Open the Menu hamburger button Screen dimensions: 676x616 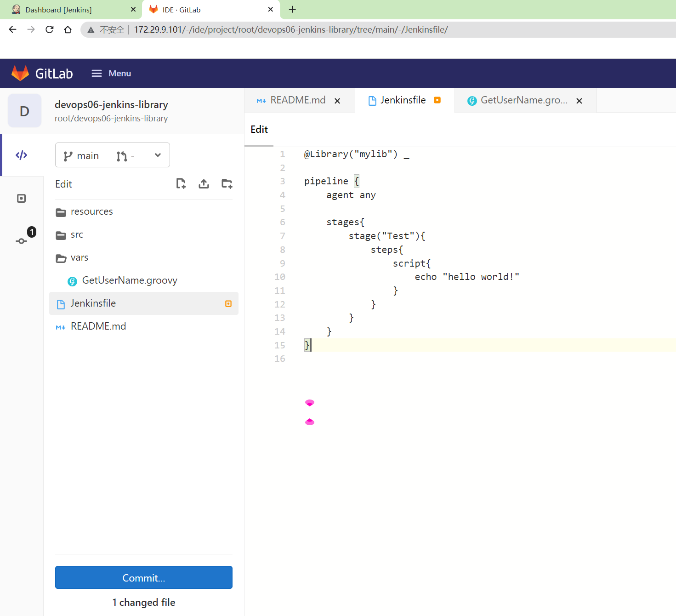(111, 74)
